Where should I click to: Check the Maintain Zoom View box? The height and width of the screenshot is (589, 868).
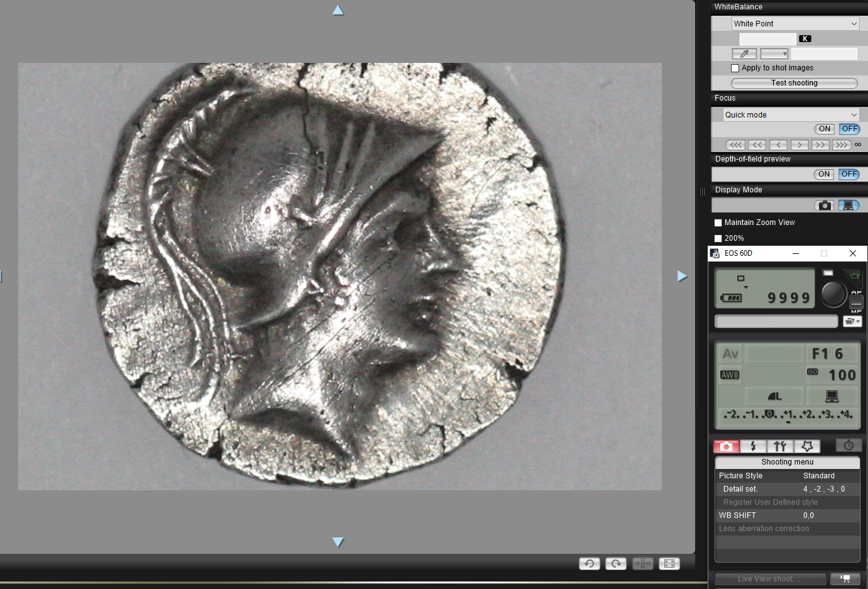coord(718,223)
